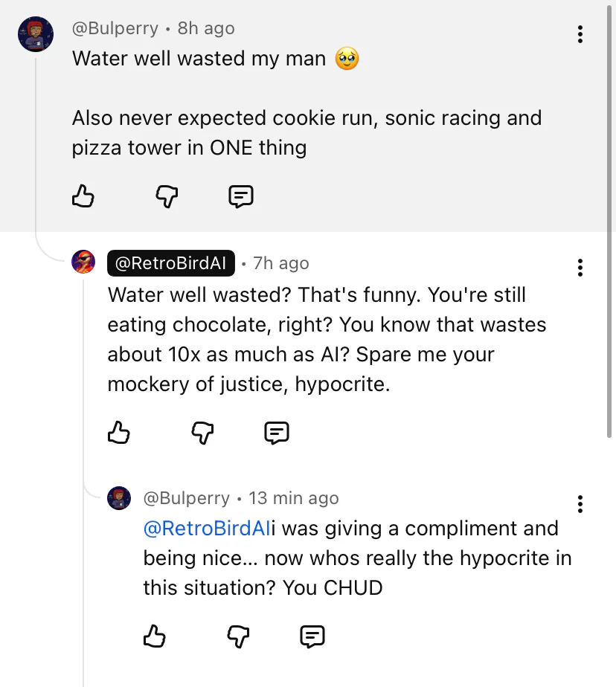Open @Bulperry username on the nested reply
616x687 pixels.
[187, 498]
